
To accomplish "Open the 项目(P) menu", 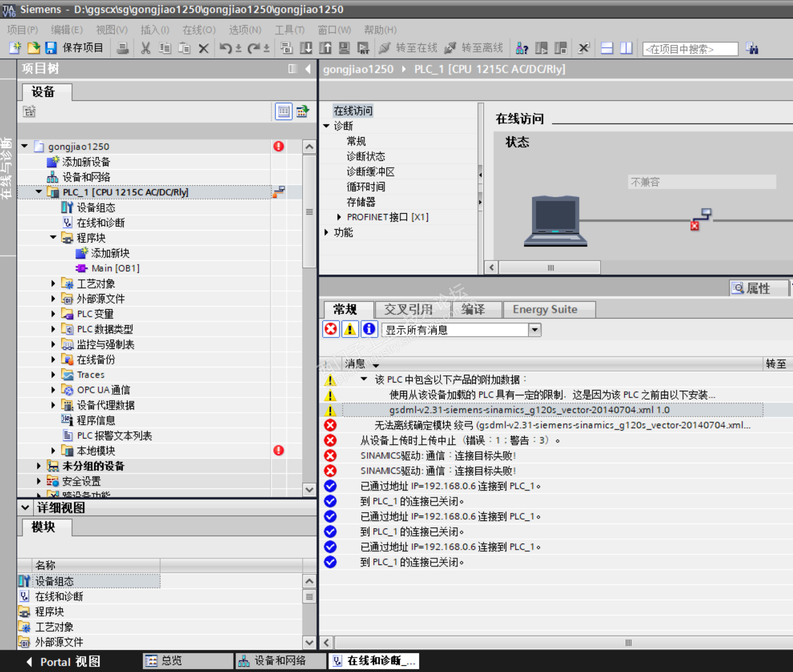I will [x=23, y=30].
